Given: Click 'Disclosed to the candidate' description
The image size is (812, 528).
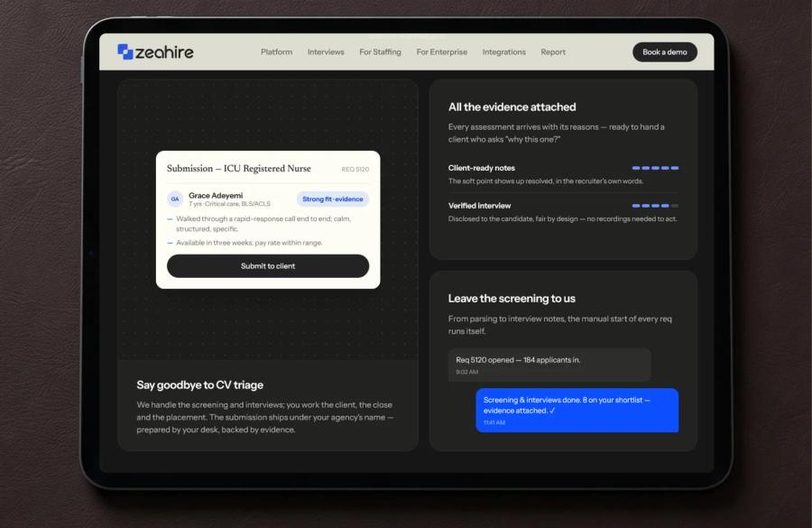Looking at the screenshot, I should 562,219.
